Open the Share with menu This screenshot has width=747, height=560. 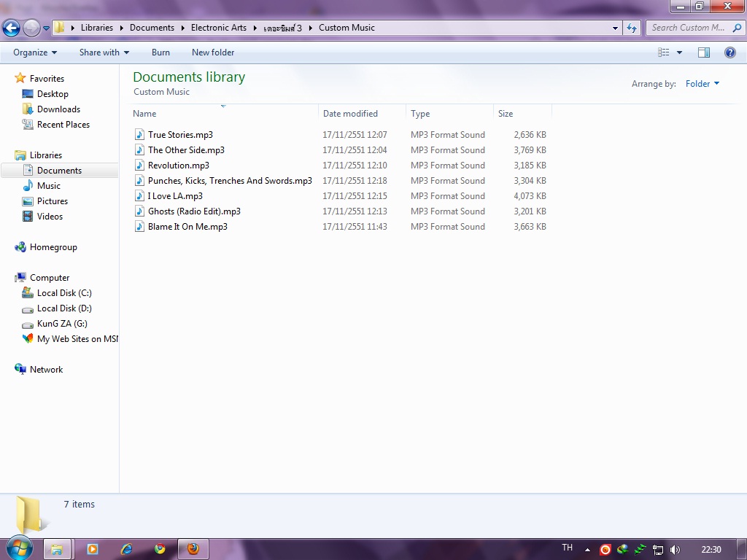[x=104, y=52]
